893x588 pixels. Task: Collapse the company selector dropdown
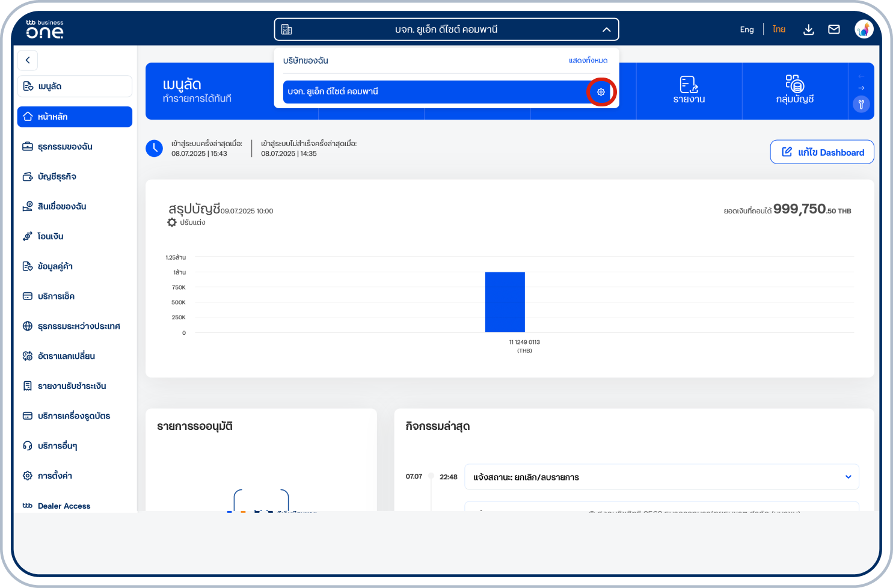coord(606,29)
